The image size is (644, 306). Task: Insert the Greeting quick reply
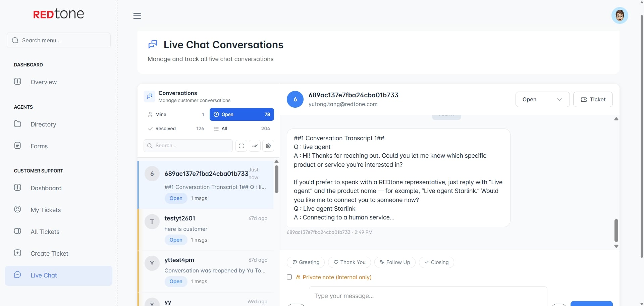pos(306,262)
